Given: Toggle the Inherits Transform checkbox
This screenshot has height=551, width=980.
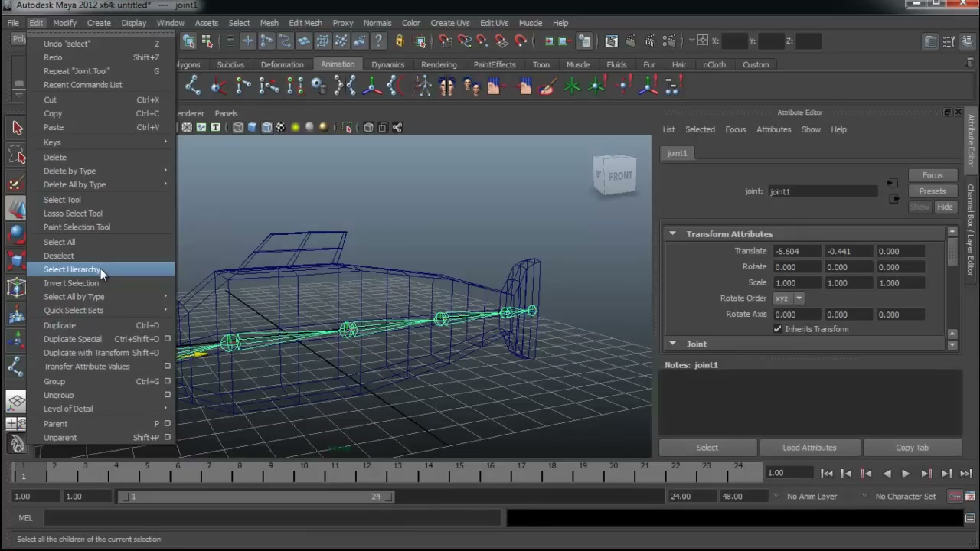Looking at the screenshot, I should pyautogui.click(x=777, y=329).
